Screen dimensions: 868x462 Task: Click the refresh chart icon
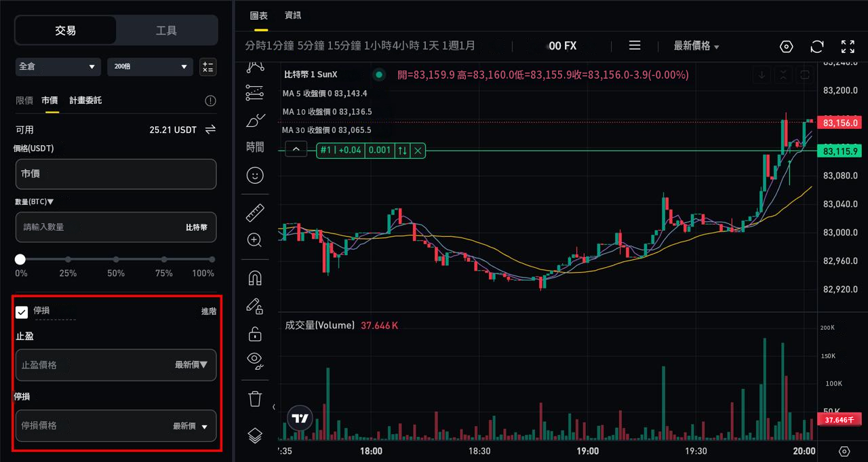(x=817, y=46)
